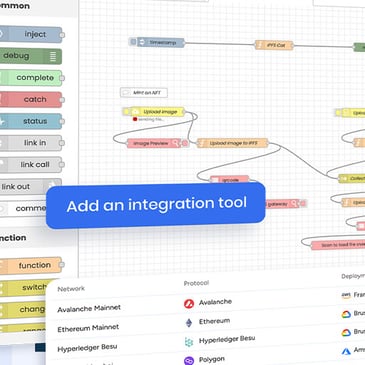
Task: Choose the link in palette node
Action: (31, 143)
